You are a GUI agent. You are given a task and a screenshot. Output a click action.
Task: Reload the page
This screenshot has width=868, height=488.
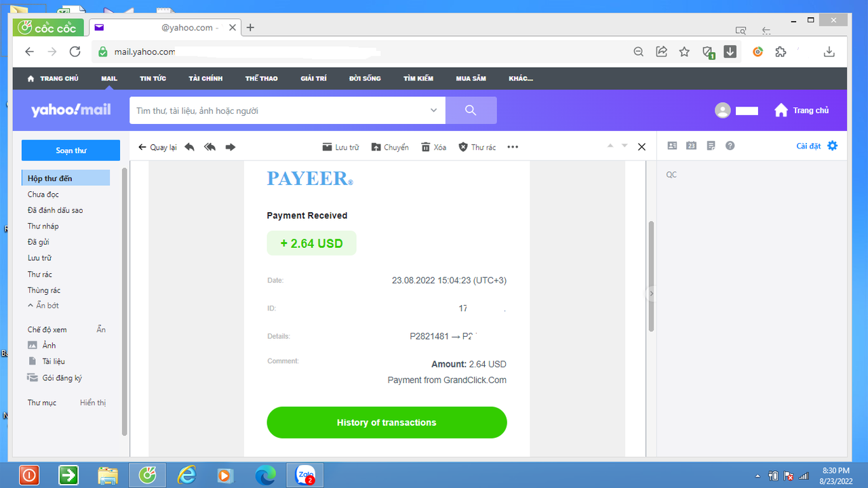(75, 52)
